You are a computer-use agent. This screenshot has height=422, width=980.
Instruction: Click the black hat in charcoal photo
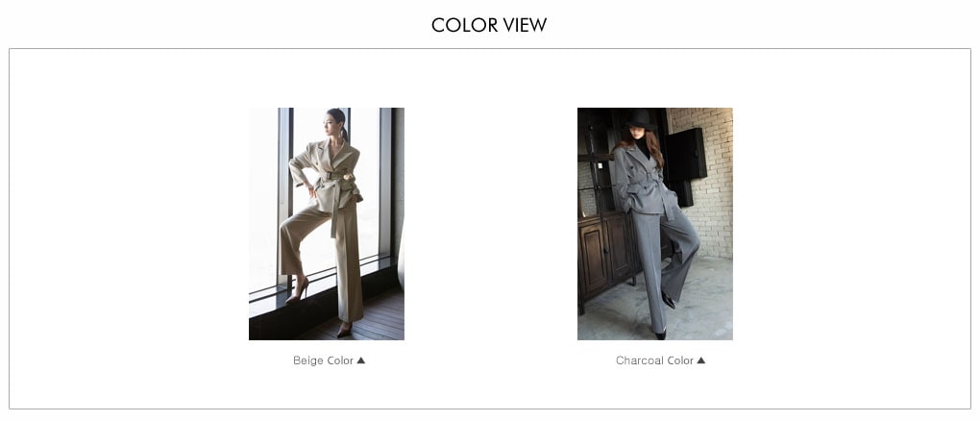point(640,119)
